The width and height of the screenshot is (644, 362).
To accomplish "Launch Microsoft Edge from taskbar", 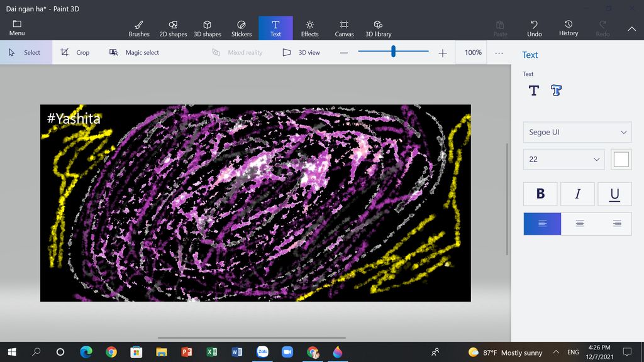I will click(86, 352).
